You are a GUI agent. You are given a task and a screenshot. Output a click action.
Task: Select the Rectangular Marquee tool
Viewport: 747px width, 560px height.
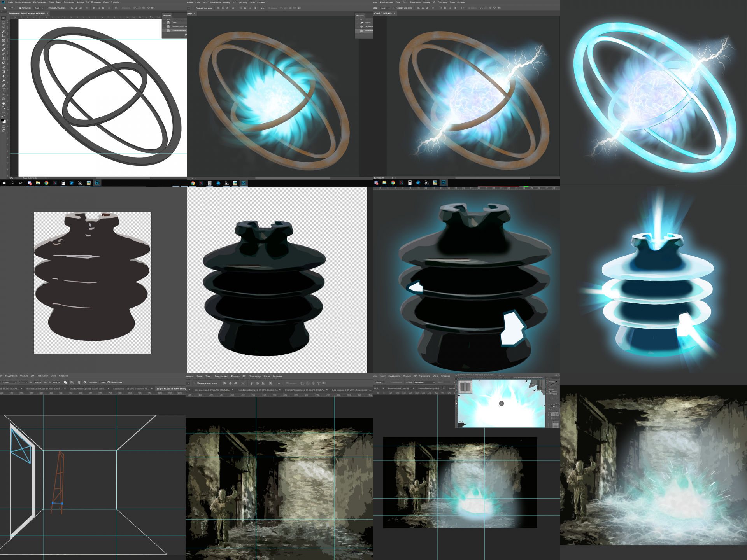point(3,22)
